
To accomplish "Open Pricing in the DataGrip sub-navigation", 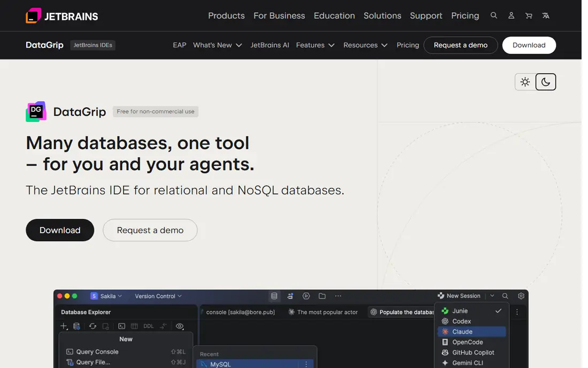I will [x=408, y=45].
